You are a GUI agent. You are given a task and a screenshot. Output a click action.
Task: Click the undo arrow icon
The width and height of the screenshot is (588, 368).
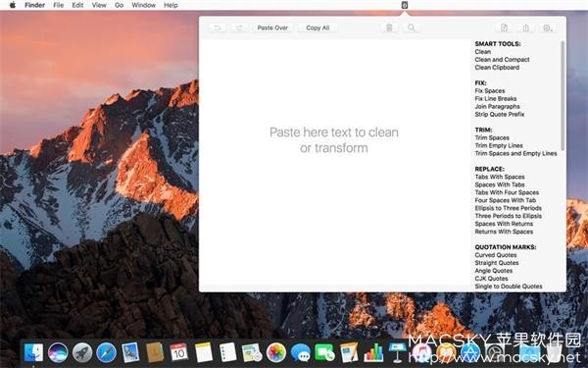click(218, 27)
